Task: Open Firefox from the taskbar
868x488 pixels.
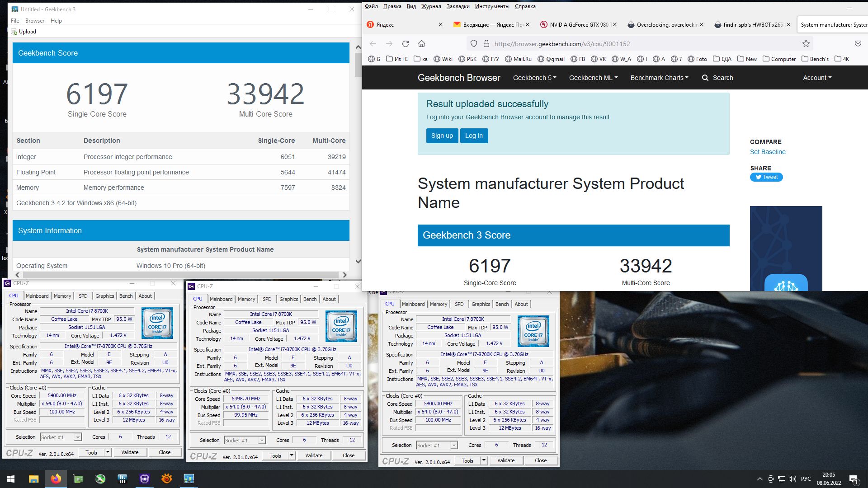Action: [56, 479]
